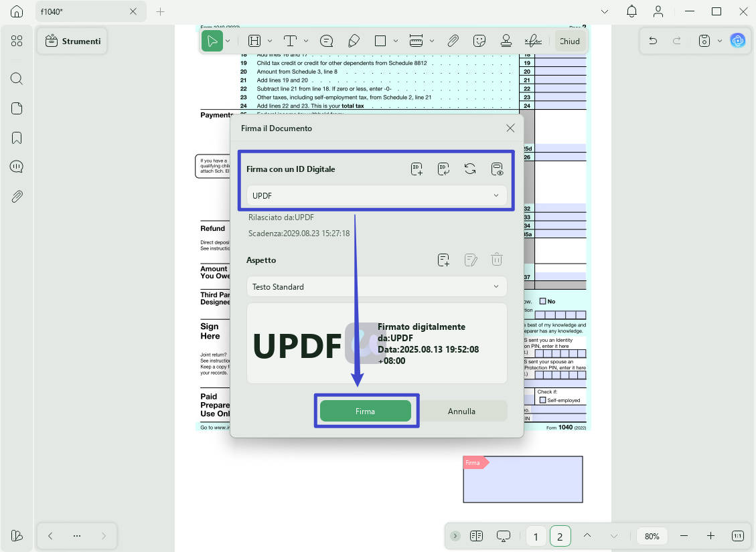Open the attachment paperclip tool

click(x=453, y=41)
